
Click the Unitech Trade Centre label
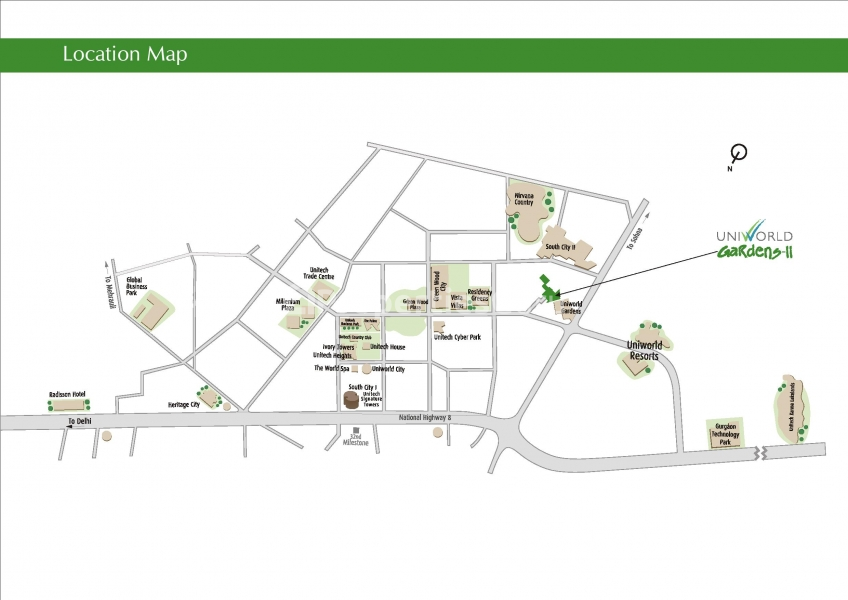[319, 273]
